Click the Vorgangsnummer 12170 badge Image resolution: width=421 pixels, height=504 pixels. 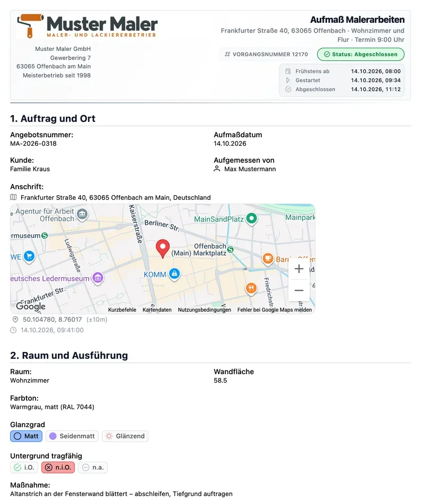(266, 54)
